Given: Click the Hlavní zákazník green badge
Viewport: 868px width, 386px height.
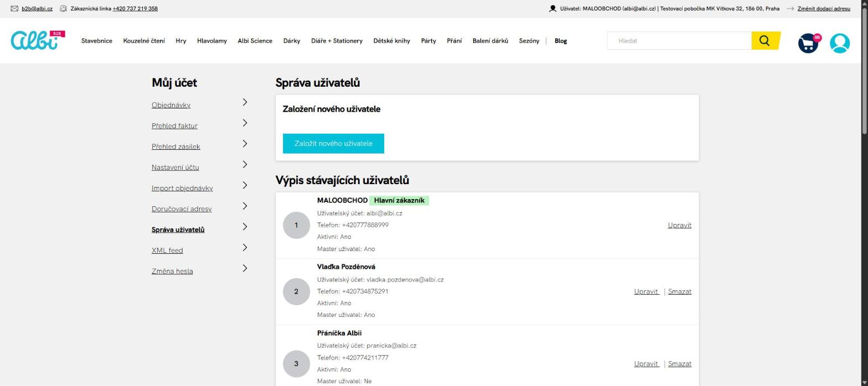Looking at the screenshot, I should (x=399, y=200).
